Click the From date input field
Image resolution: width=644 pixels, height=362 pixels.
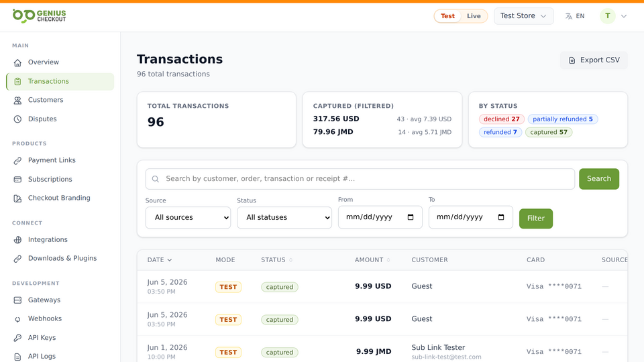pyautogui.click(x=380, y=217)
